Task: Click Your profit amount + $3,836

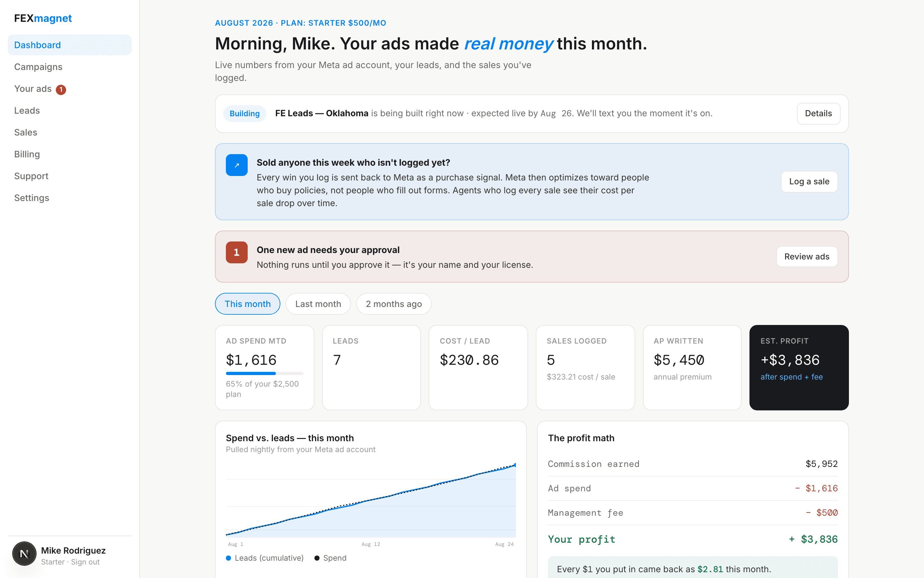Action: coord(813,539)
